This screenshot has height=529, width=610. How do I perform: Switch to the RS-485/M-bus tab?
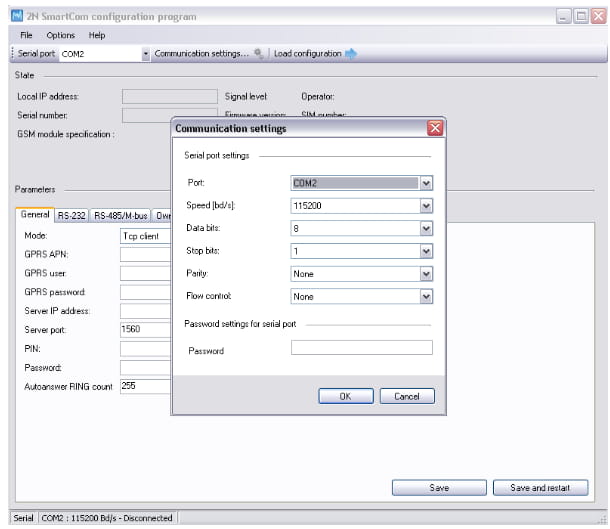121,215
